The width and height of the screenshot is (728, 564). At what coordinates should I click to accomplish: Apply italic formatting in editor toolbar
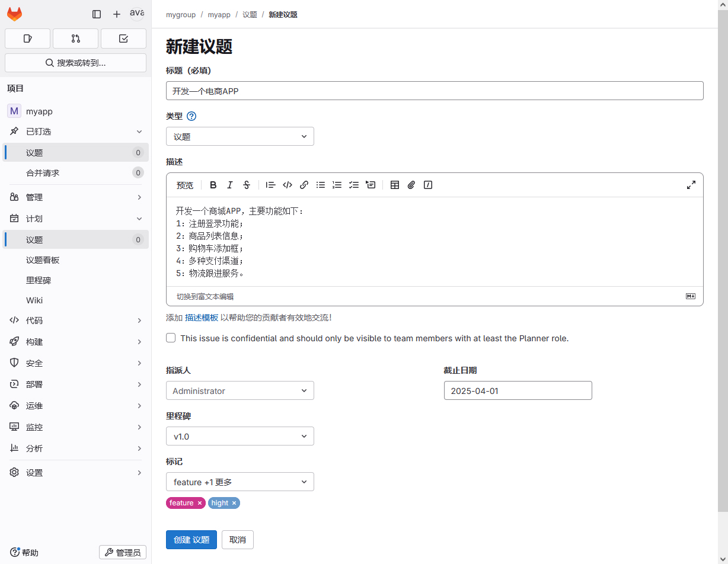[x=230, y=185]
